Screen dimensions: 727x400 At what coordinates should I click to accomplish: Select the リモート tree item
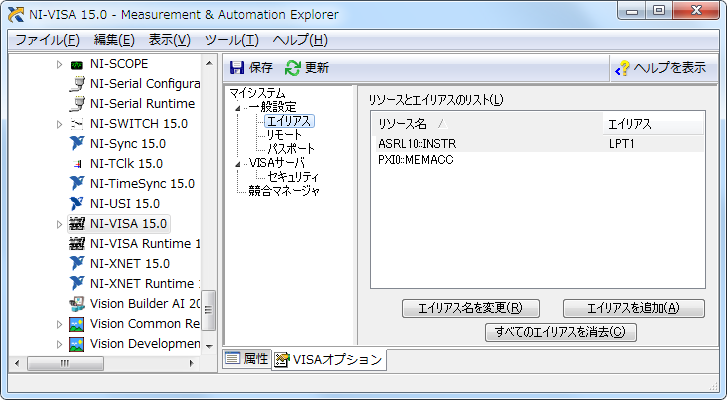[x=284, y=135]
